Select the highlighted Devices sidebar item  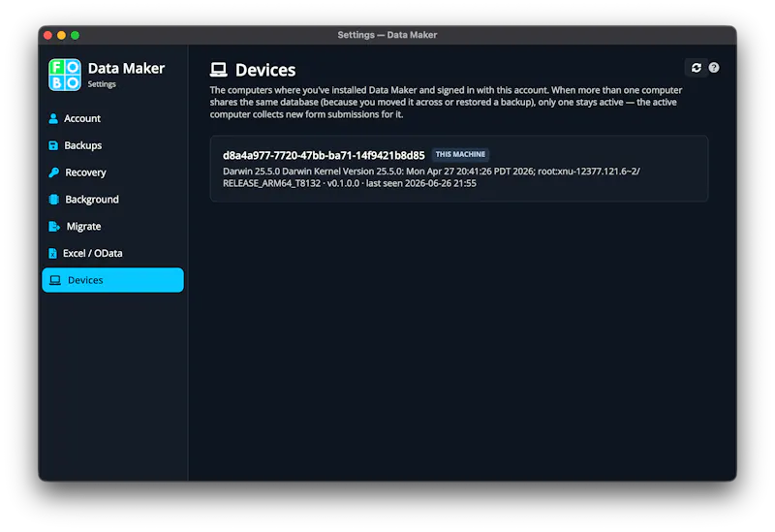point(112,280)
